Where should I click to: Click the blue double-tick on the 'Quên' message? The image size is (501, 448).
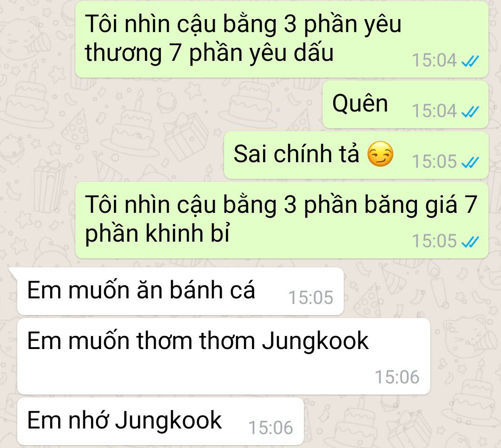pyautogui.click(x=470, y=112)
